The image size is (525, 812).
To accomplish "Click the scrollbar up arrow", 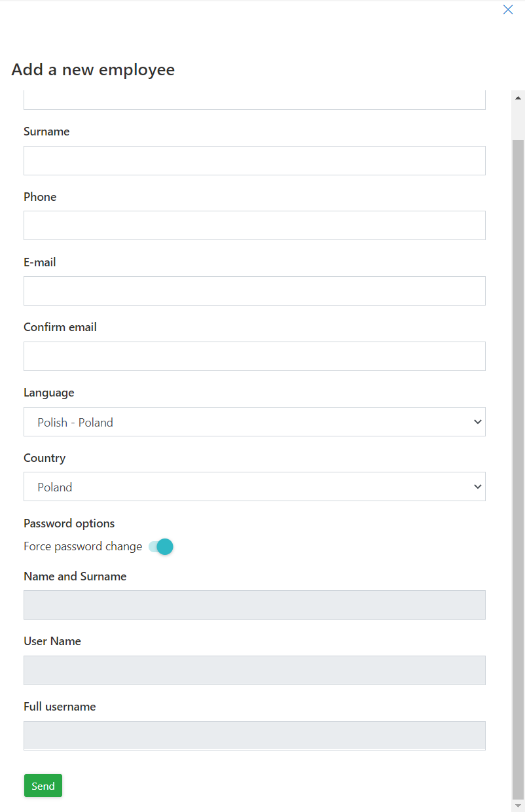I will click(x=518, y=98).
